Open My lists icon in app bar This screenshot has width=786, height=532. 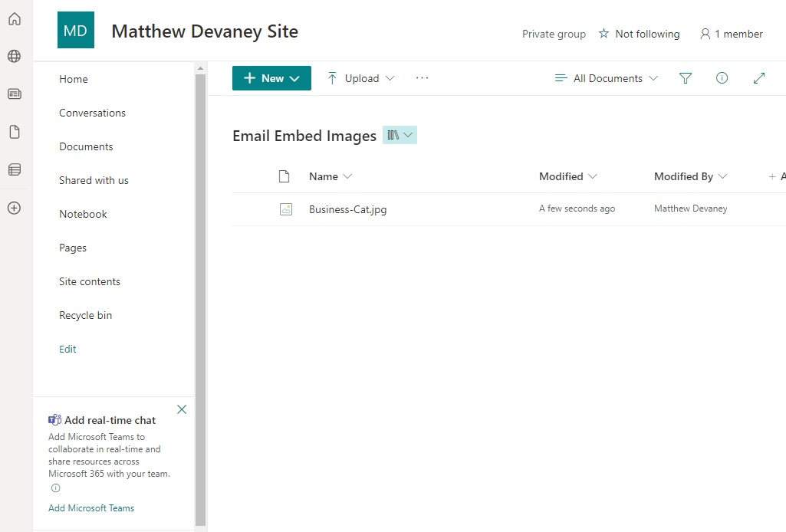coord(15,170)
